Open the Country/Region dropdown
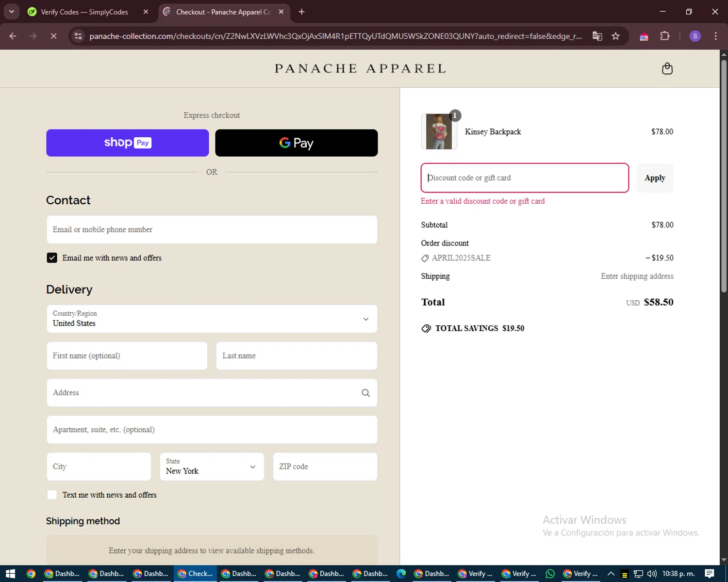 [x=212, y=319]
